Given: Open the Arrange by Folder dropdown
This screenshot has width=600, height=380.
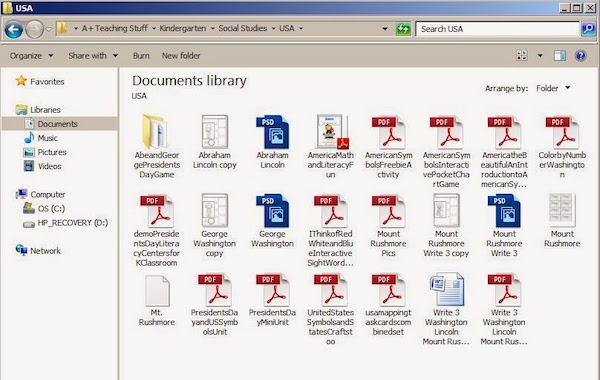Looking at the screenshot, I should 553,88.
